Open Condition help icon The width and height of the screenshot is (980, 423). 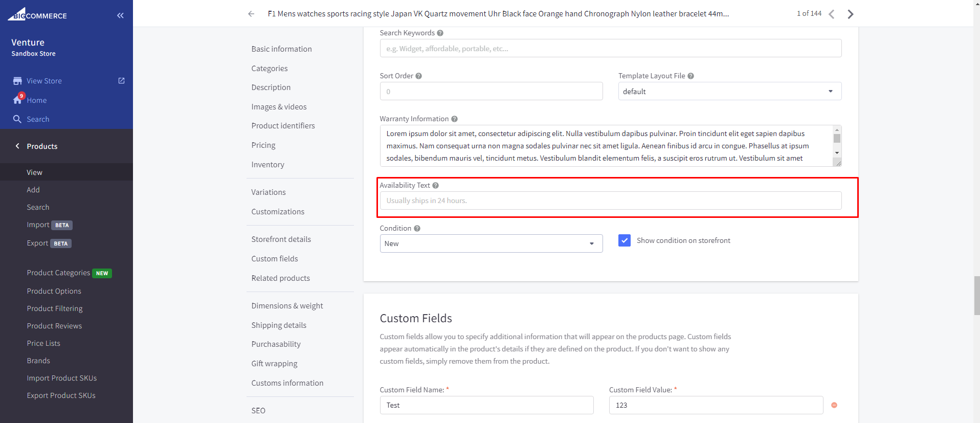(417, 228)
